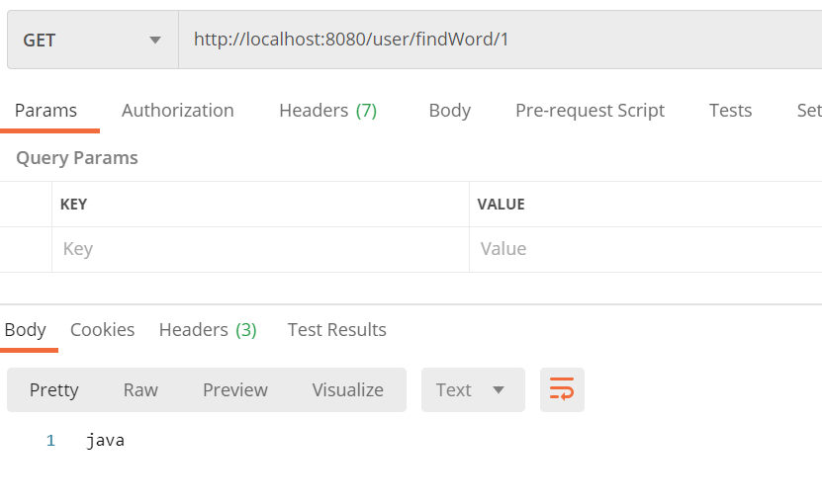Open the Text format dropdown
Image resolution: width=822 pixels, height=504 pixels.
[473, 389]
